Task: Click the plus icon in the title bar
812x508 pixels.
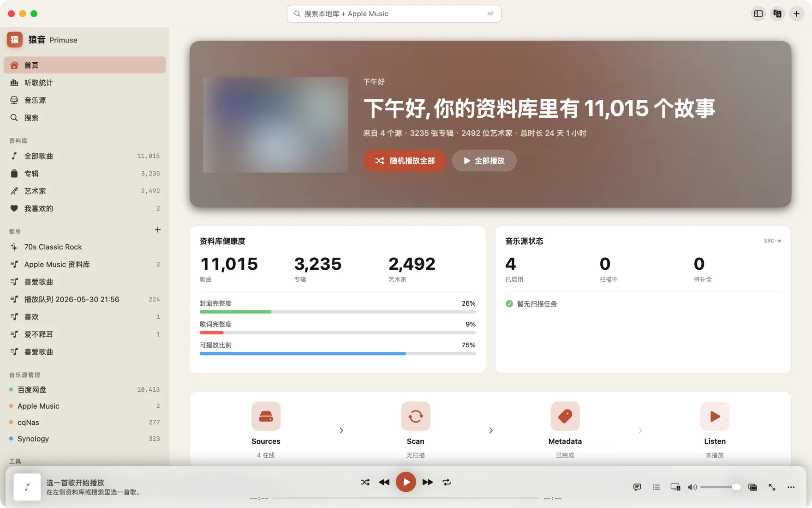Action: click(796, 14)
